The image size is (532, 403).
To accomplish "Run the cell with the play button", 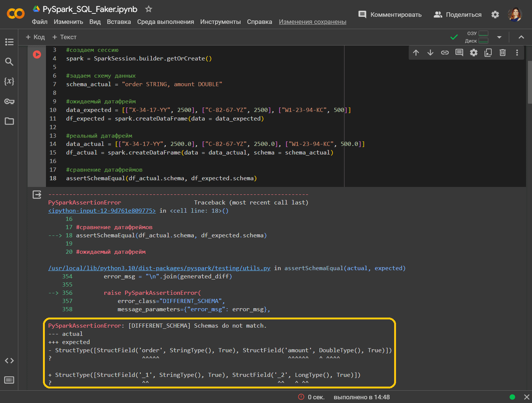I will [x=37, y=54].
